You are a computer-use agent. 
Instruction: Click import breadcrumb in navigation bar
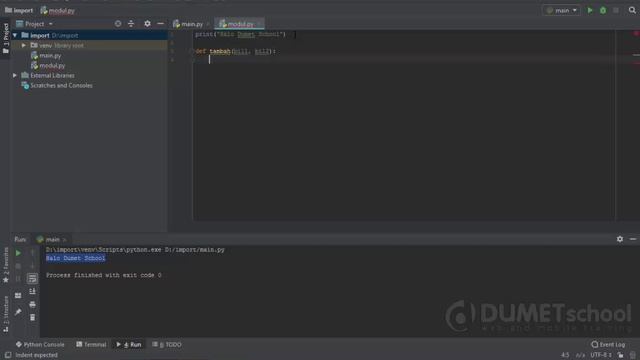[19, 11]
